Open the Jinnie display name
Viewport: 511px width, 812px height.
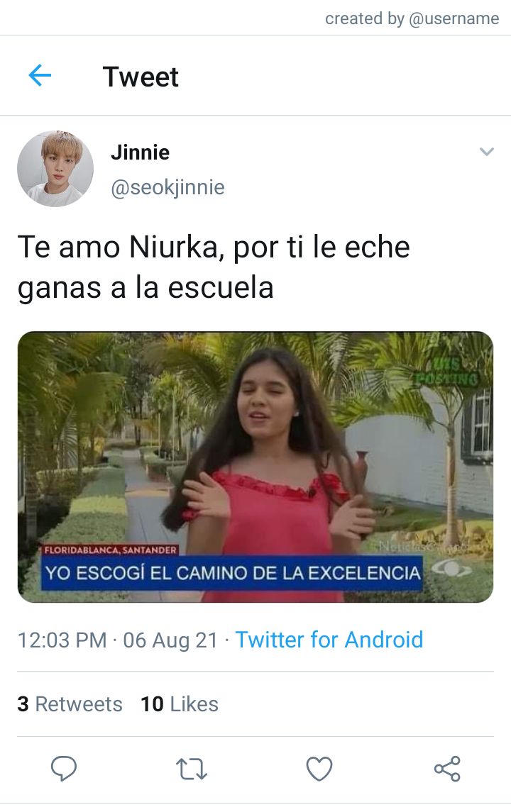pyautogui.click(x=141, y=152)
